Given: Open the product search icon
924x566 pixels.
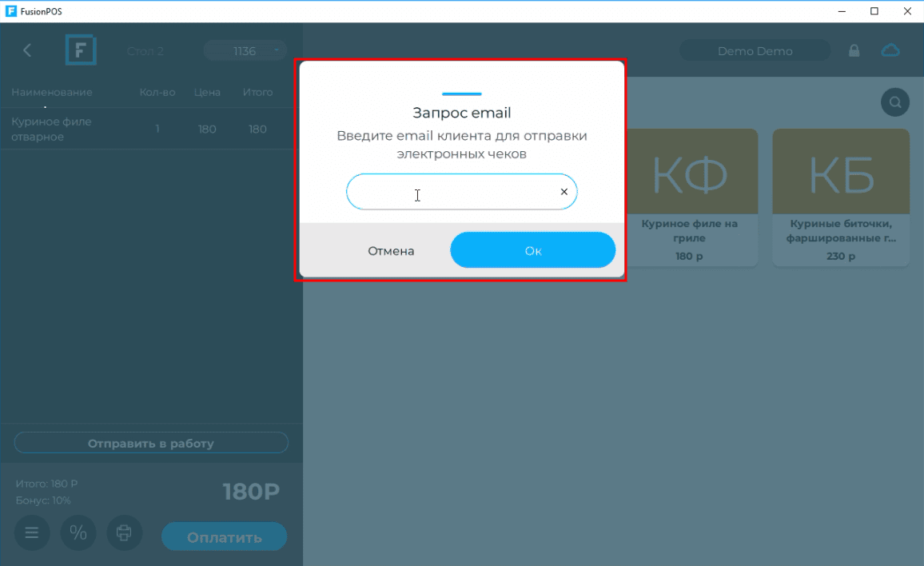Looking at the screenshot, I should (x=895, y=102).
